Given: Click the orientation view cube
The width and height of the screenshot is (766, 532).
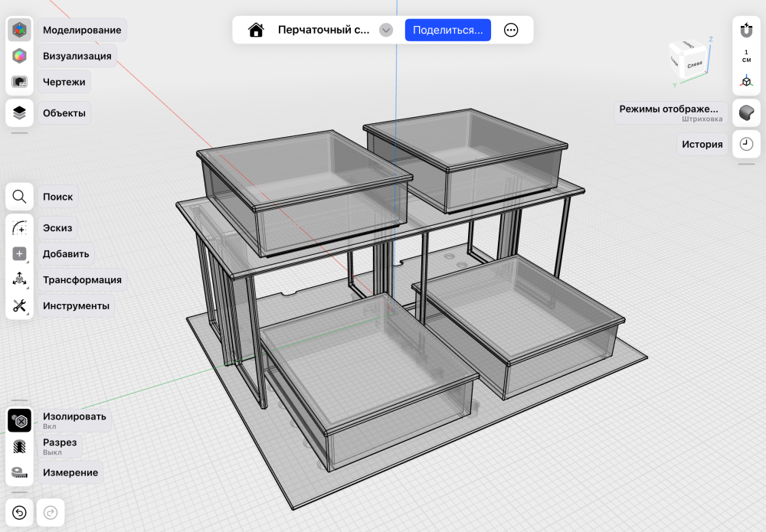Looking at the screenshot, I should tap(689, 60).
